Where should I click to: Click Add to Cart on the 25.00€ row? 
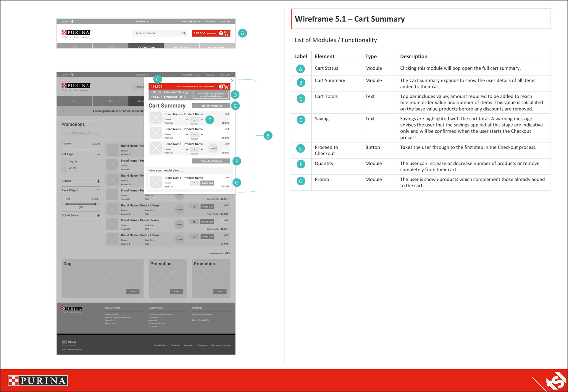207,207
